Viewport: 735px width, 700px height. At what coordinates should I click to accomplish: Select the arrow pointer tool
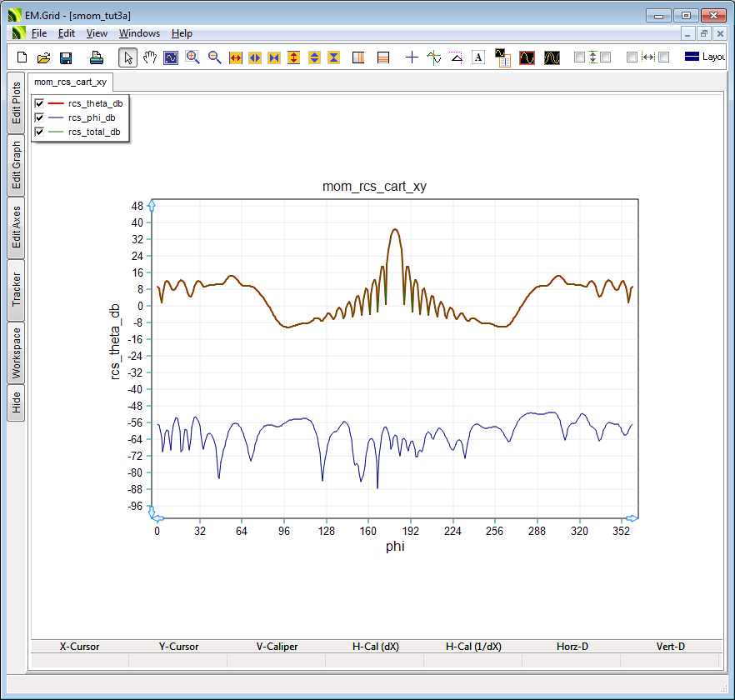click(x=128, y=57)
